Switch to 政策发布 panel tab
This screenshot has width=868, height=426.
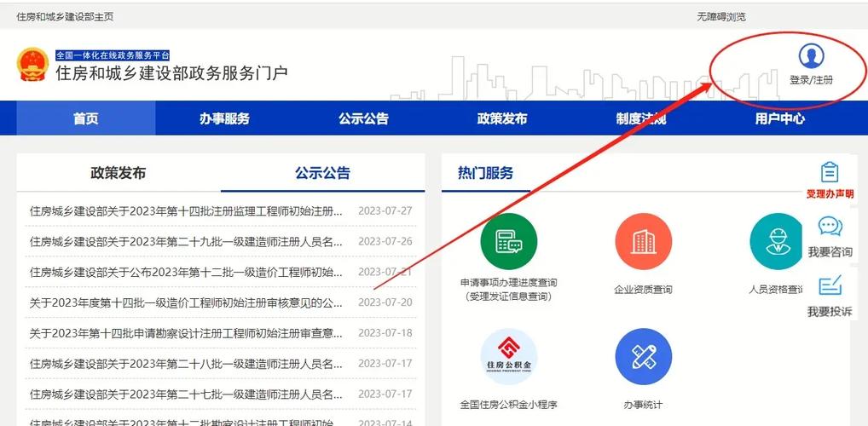[x=119, y=173]
